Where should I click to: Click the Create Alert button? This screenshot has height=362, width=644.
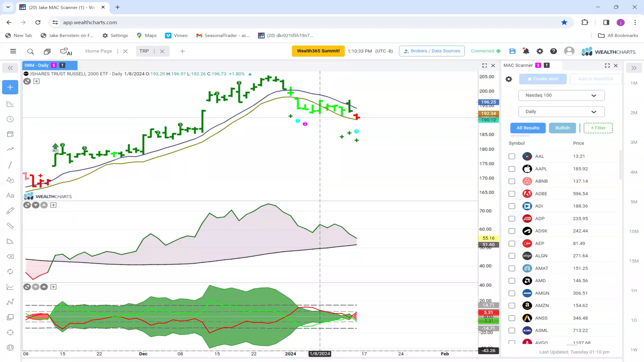(x=543, y=79)
